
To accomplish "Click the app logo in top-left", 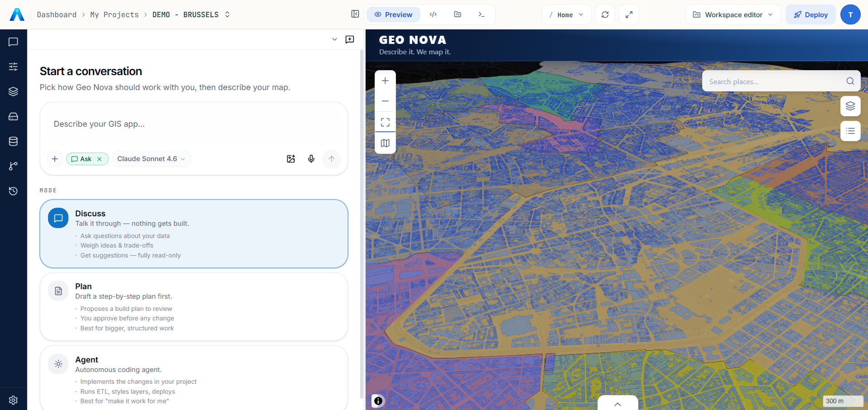I will [17, 14].
